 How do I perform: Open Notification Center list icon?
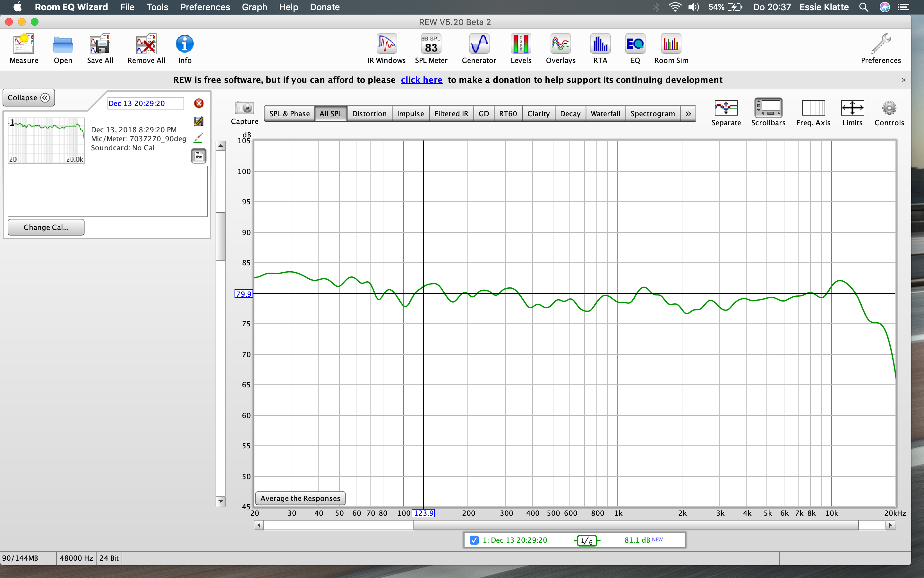903,7
